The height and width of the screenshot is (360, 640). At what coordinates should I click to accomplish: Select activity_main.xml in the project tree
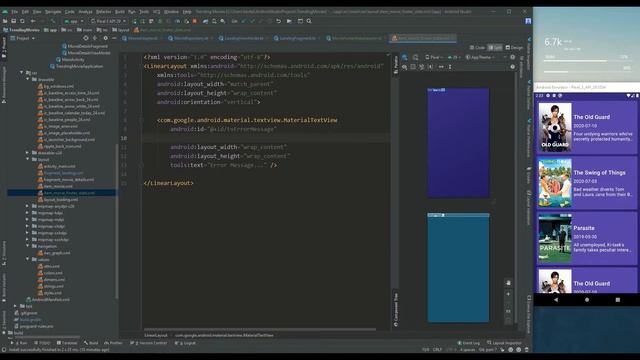click(56, 166)
